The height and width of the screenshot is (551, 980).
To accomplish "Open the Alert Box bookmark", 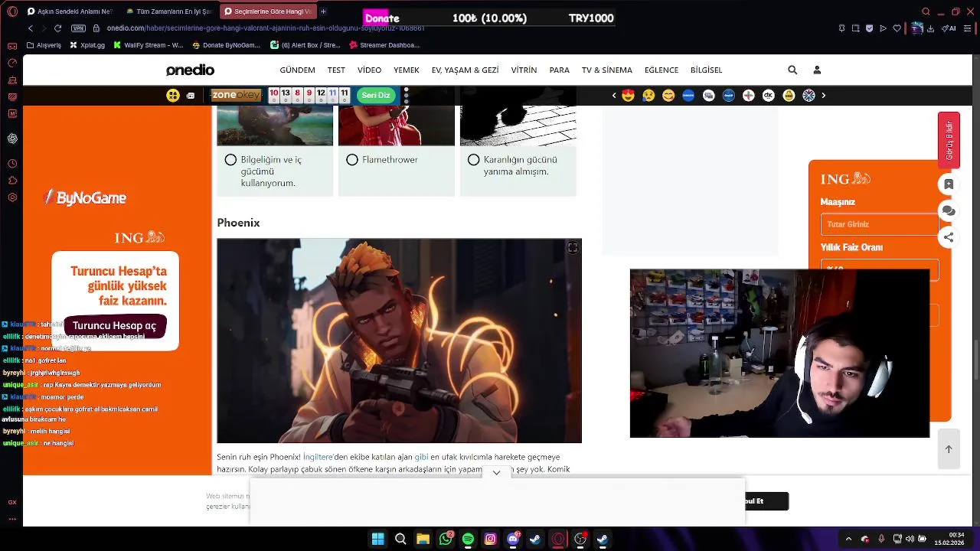I will [x=305, y=45].
